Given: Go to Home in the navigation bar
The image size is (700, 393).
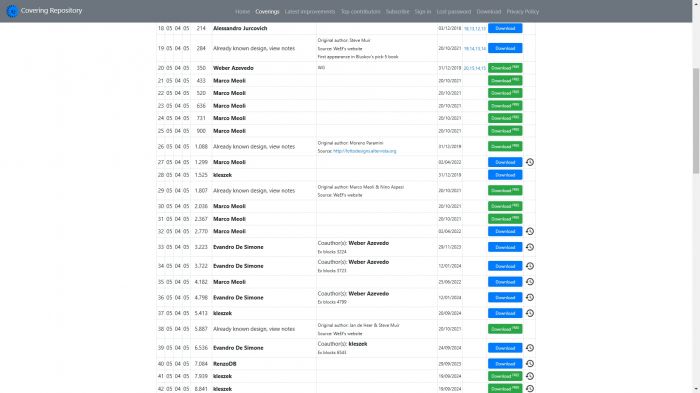Looking at the screenshot, I should tap(242, 12).
